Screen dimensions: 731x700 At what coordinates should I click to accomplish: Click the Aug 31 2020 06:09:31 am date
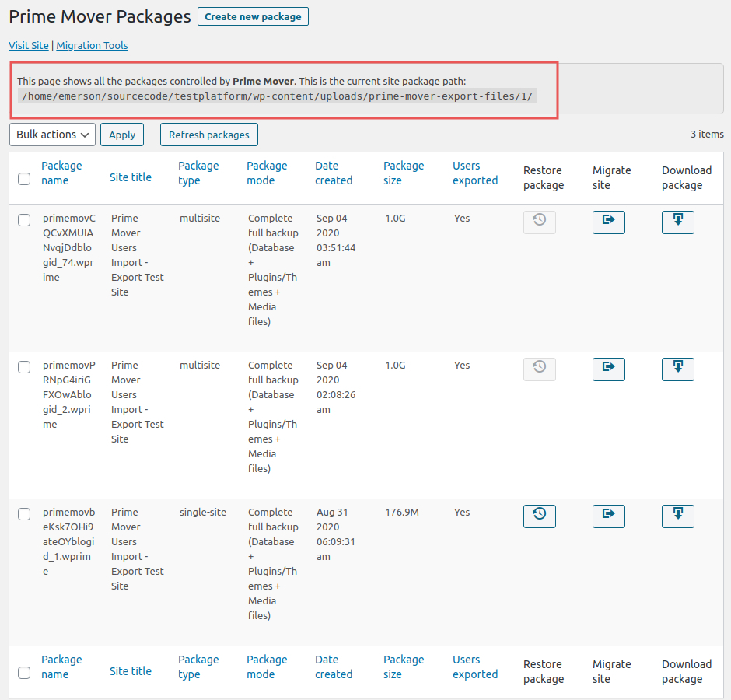[336, 534]
